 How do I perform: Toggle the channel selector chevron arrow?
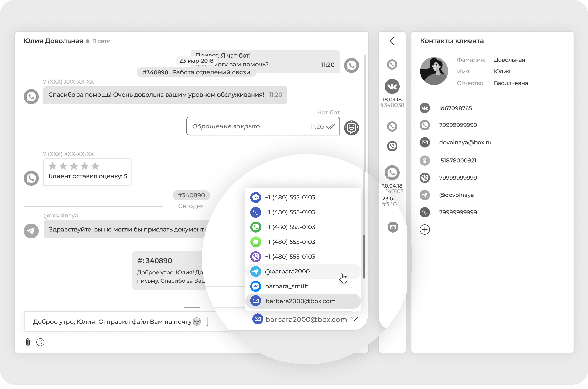354,319
